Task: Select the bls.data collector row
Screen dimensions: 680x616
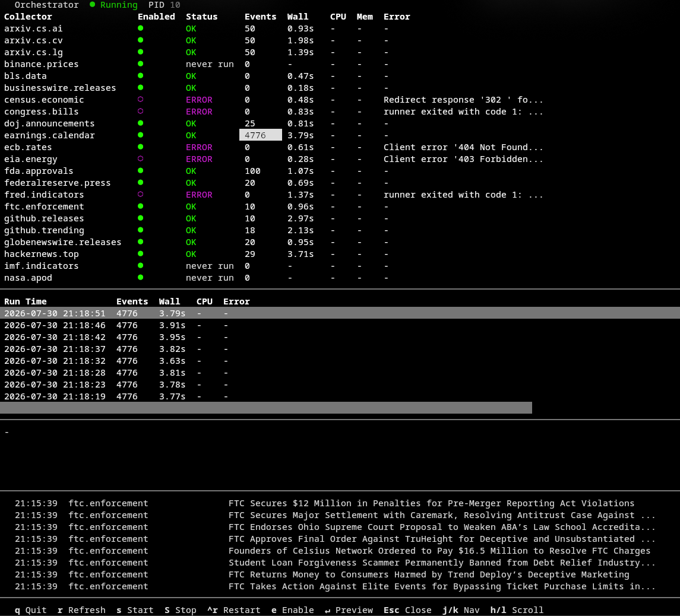Action: [340, 76]
